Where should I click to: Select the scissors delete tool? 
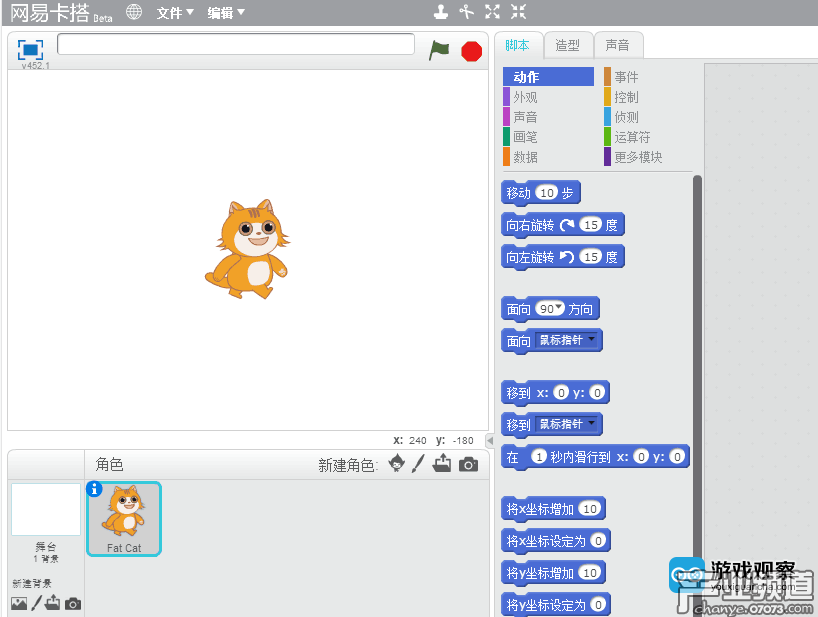pyautogui.click(x=466, y=12)
